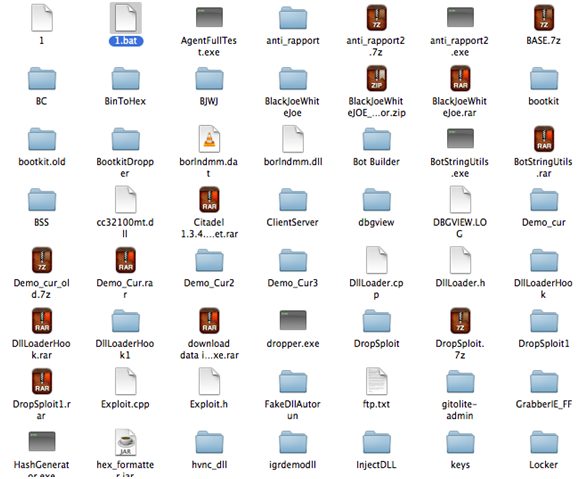Open the BJWJ folder
The width and height of the screenshot is (580, 479).
[x=209, y=78]
